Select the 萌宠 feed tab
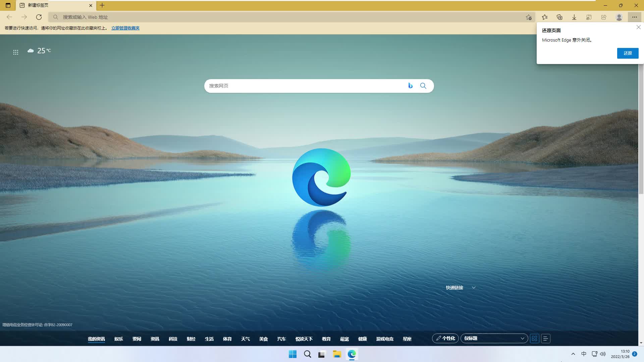The image size is (644, 362). pyautogui.click(x=344, y=339)
